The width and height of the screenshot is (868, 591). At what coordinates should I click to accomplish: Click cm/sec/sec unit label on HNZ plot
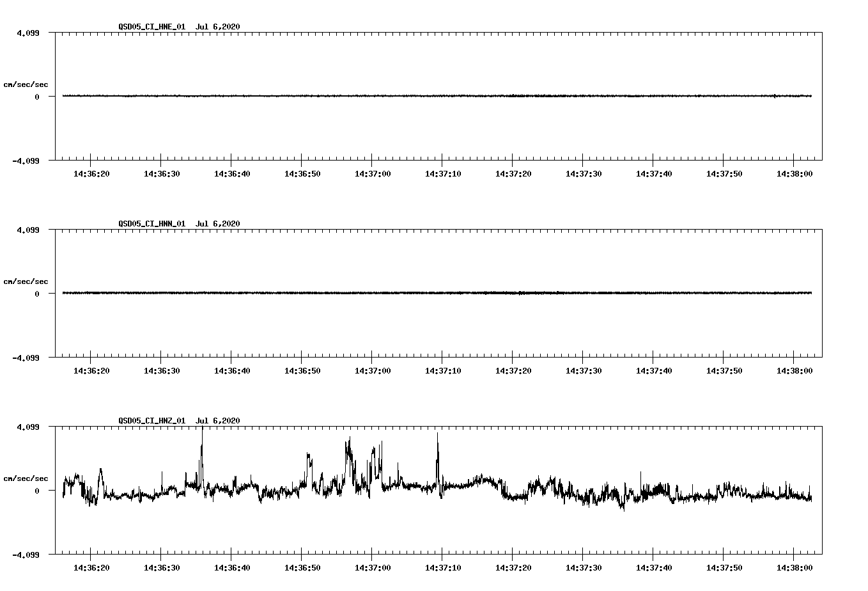(x=26, y=479)
